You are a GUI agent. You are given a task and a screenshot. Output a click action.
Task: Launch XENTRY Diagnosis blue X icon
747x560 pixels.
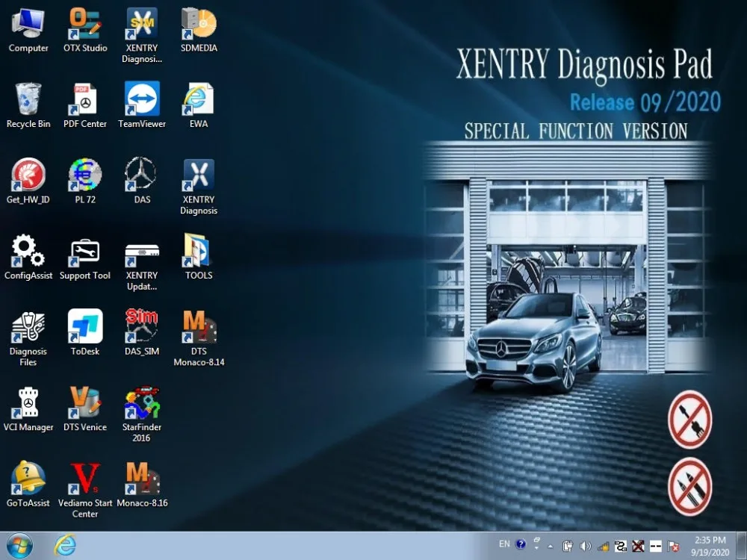pyautogui.click(x=199, y=186)
